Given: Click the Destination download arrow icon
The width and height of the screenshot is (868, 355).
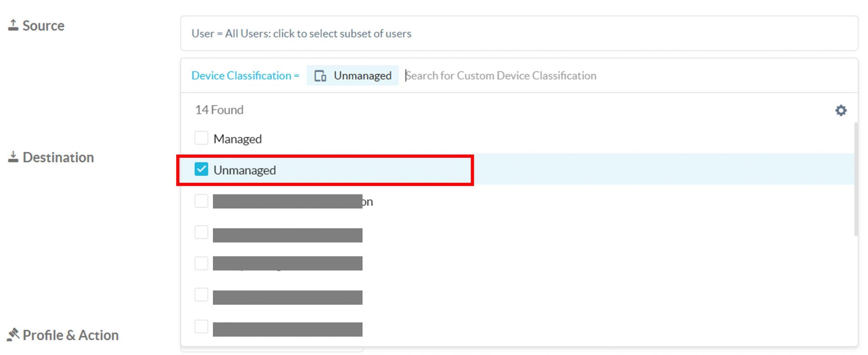Looking at the screenshot, I should click(13, 157).
